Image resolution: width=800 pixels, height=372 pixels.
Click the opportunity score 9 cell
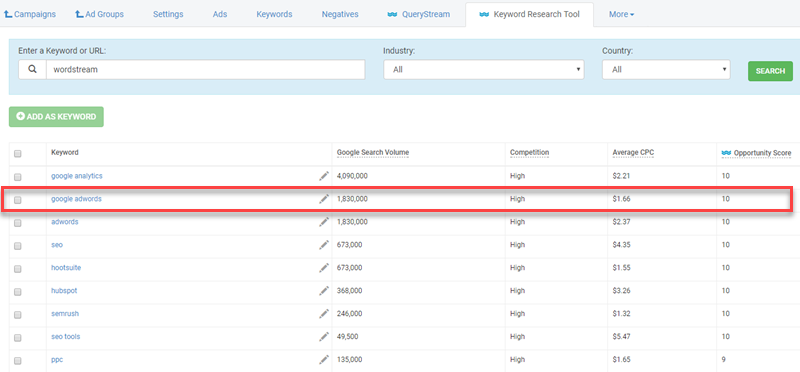723,360
